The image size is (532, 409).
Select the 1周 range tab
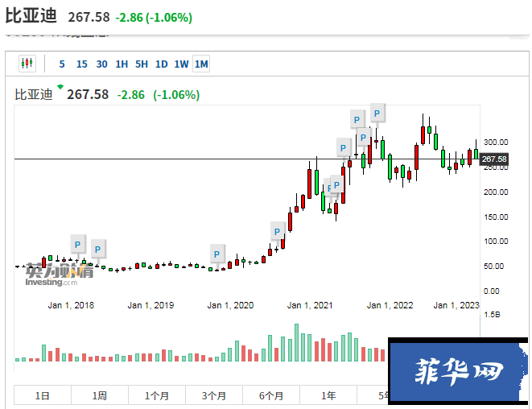tap(100, 395)
